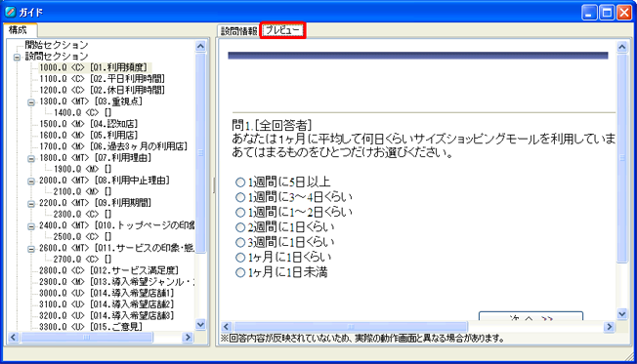Screen dimensions: 637x364
Task: Select tree item 3100.0 [Q14.導入希望店舗2]
Action: click(x=106, y=304)
